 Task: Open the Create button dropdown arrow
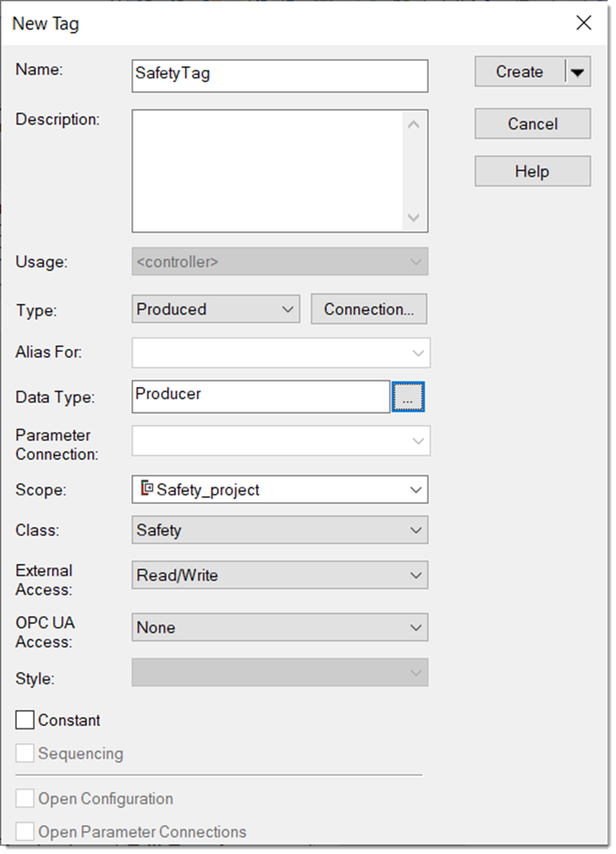[578, 72]
